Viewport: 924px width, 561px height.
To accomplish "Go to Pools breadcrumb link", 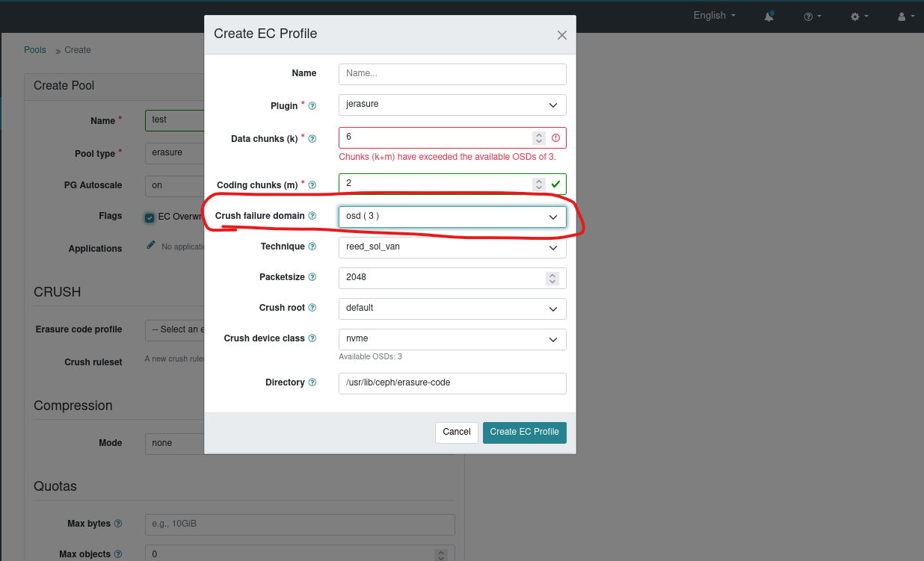I will [35, 50].
